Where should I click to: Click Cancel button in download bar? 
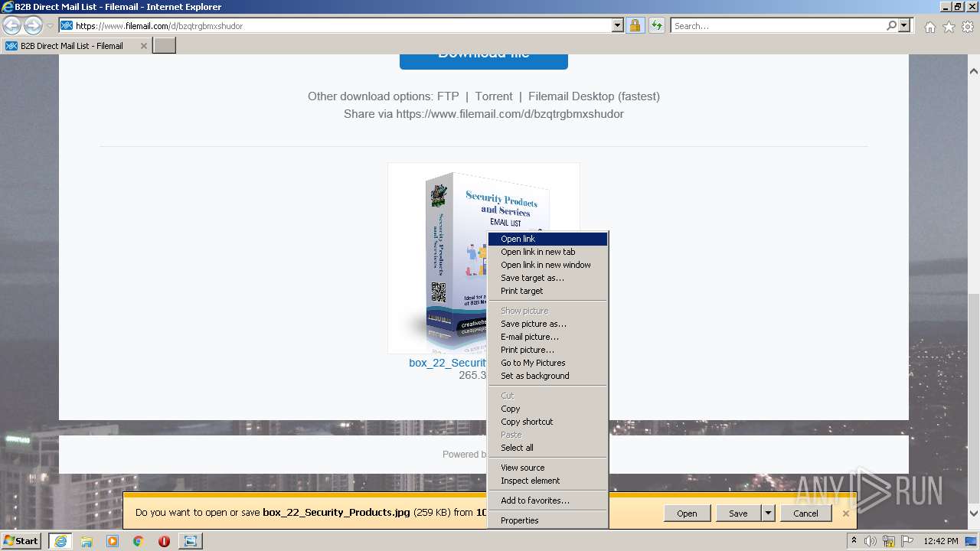[x=805, y=514]
